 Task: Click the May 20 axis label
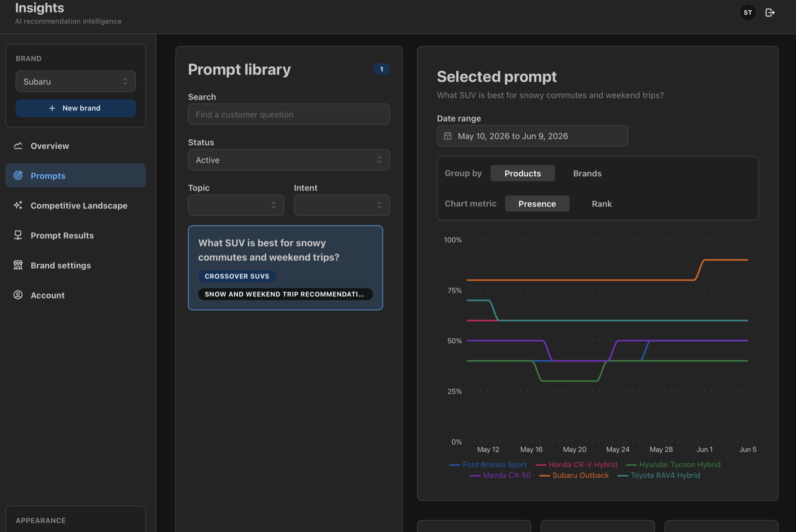pyautogui.click(x=574, y=449)
